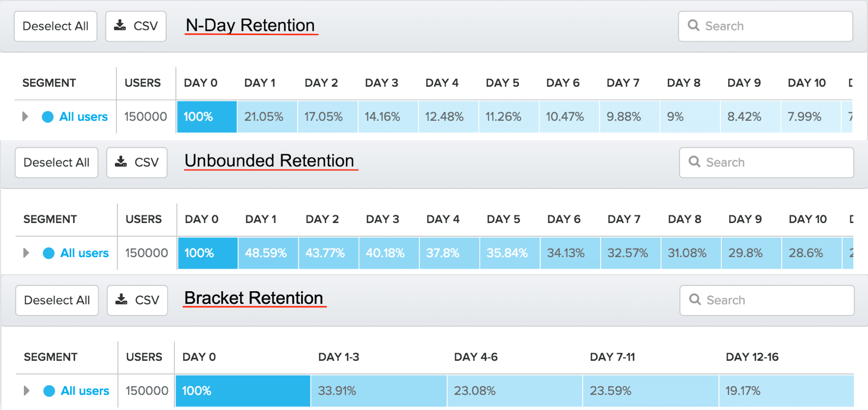Image resolution: width=868 pixels, height=410 pixels.
Task: Toggle the All users circle in Bracket Retention
Action: (x=49, y=391)
